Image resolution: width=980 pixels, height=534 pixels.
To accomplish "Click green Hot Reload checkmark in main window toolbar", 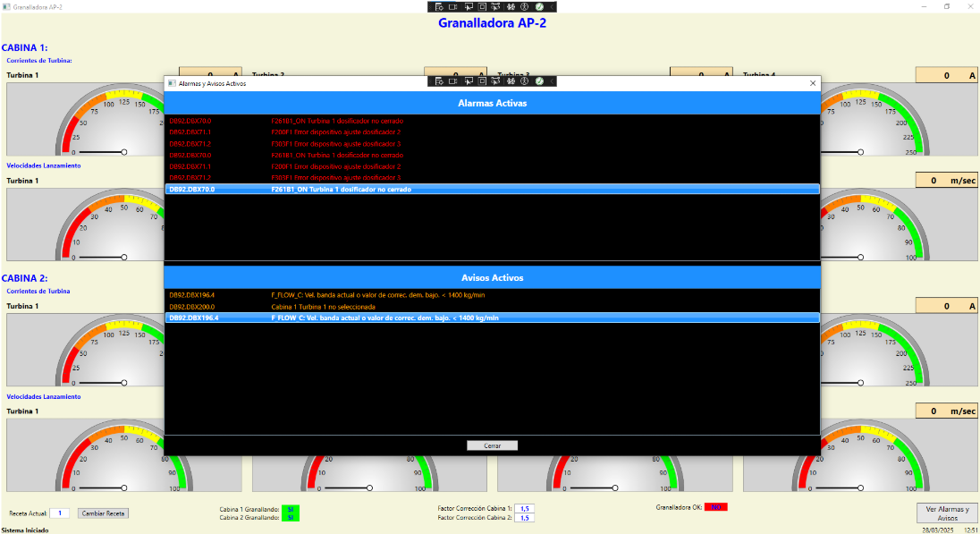I will [539, 7].
